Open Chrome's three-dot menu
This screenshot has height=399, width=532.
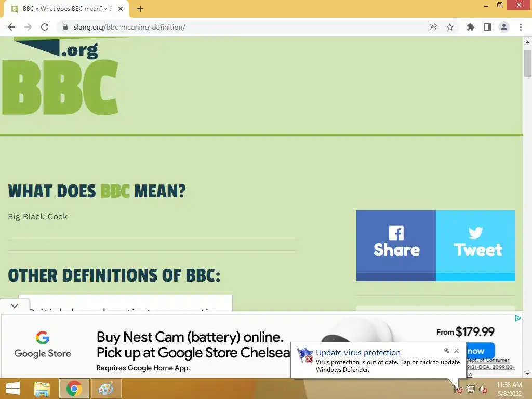coord(521,27)
